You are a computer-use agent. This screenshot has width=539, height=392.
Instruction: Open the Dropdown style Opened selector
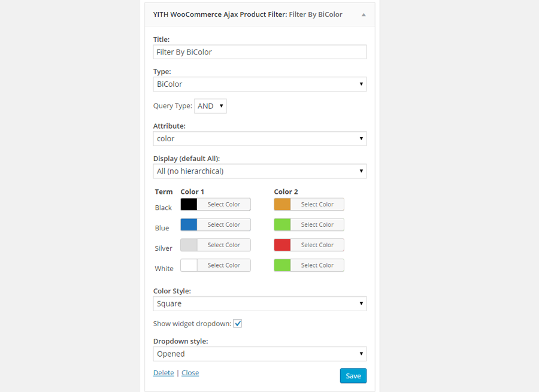[259, 354]
